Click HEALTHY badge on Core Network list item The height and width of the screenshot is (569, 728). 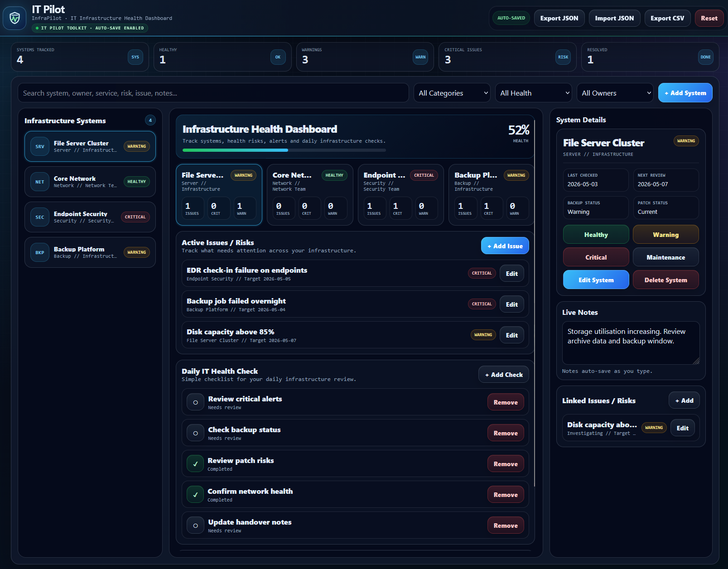[x=136, y=182]
